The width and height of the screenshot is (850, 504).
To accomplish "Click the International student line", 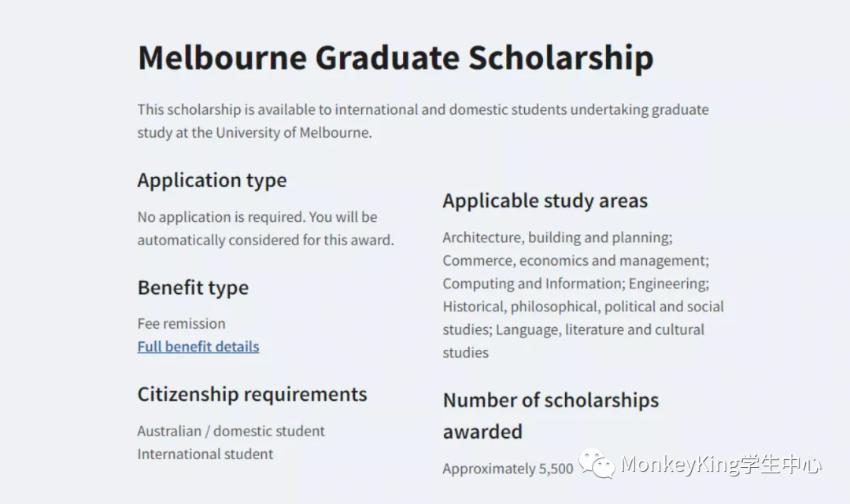I will (205, 454).
